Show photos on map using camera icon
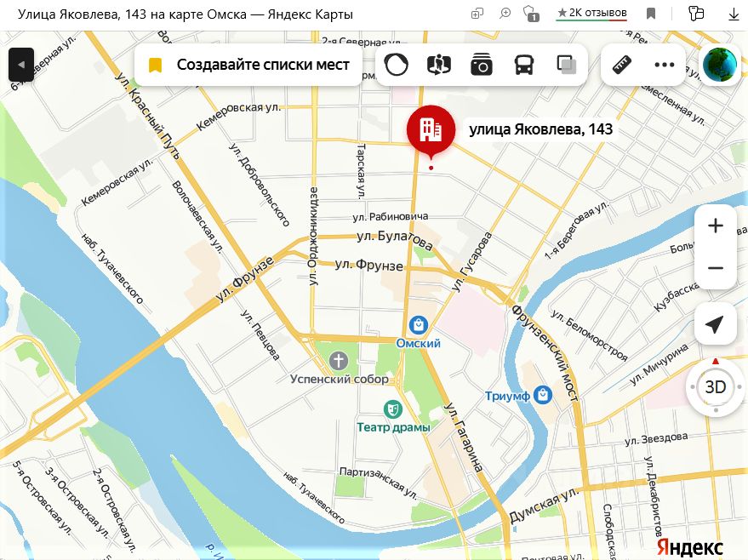This screenshot has height=560, width=748. tap(482, 65)
